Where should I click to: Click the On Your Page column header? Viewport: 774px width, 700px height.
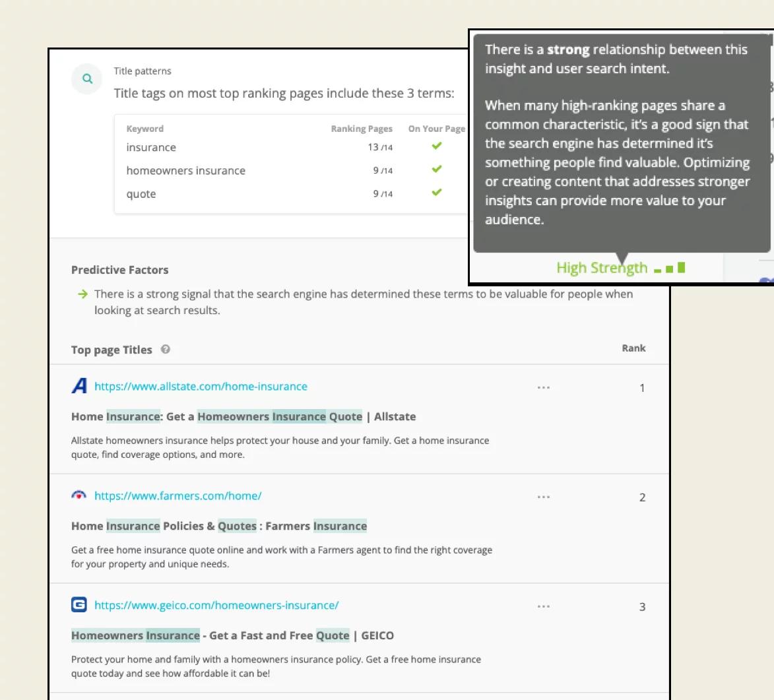click(436, 129)
